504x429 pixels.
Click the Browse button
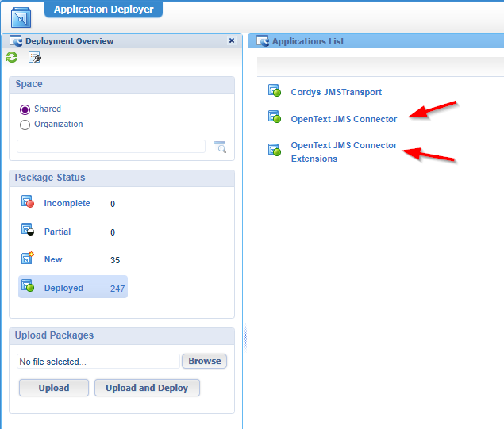click(x=204, y=361)
